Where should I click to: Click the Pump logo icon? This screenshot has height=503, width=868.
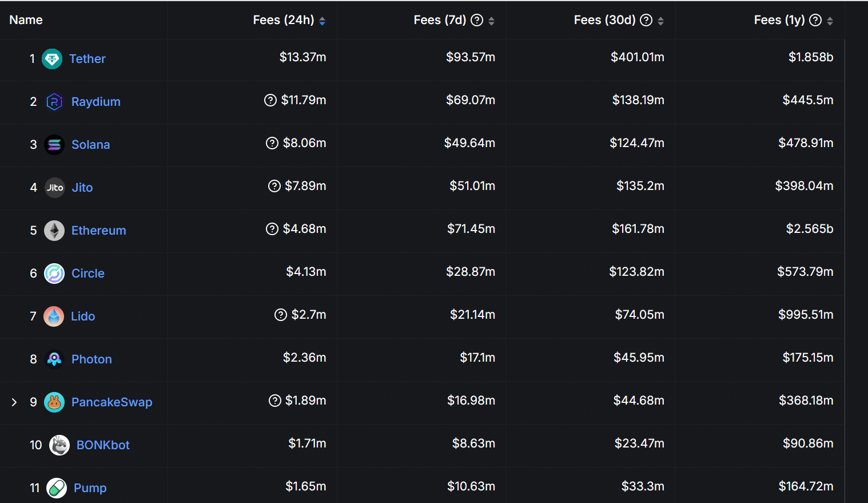pyautogui.click(x=57, y=488)
